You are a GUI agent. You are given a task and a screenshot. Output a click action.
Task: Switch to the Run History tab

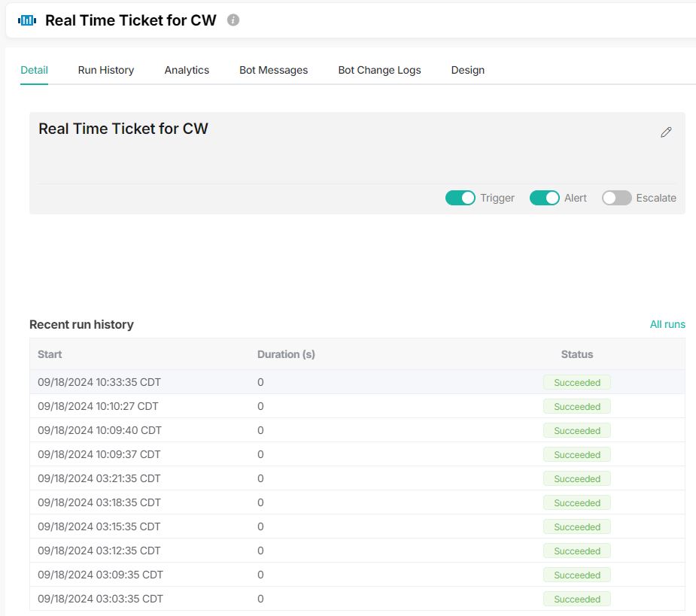click(x=106, y=70)
